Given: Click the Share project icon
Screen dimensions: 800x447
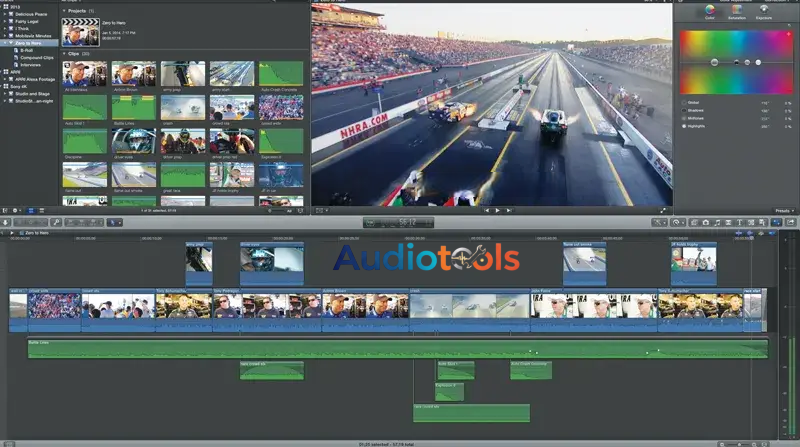Looking at the screenshot, I should [x=790, y=222].
